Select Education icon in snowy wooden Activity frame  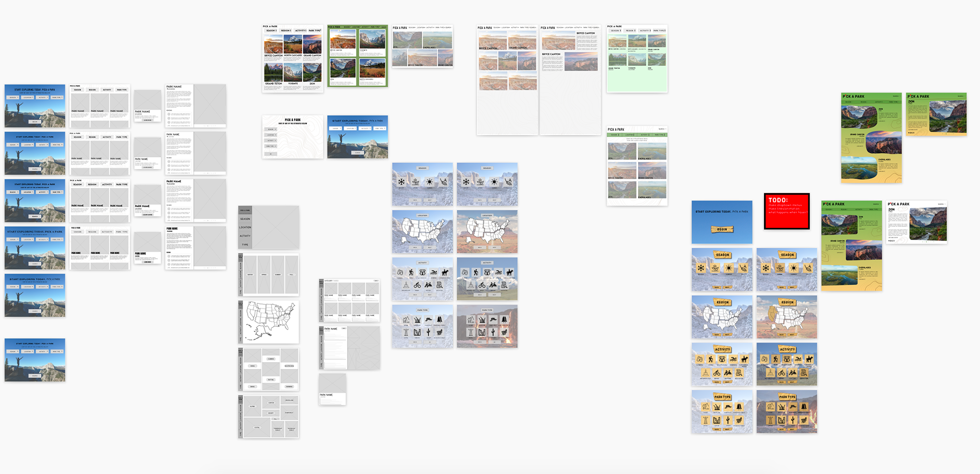(x=739, y=373)
